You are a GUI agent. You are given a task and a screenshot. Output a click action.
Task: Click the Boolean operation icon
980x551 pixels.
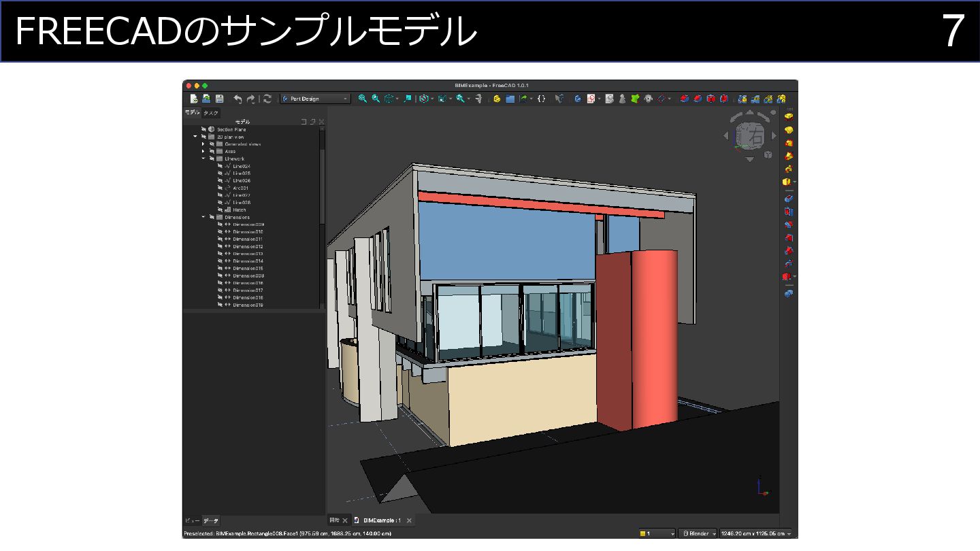click(x=789, y=294)
